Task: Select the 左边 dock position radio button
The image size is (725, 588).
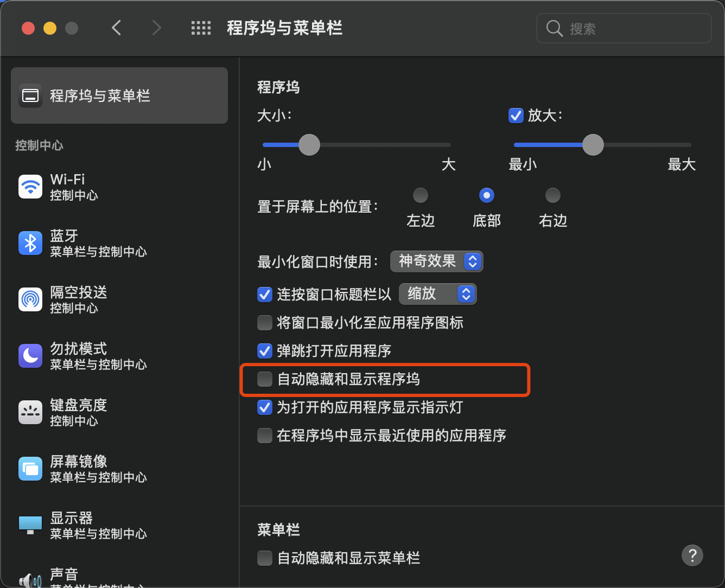Action: coord(421,195)
